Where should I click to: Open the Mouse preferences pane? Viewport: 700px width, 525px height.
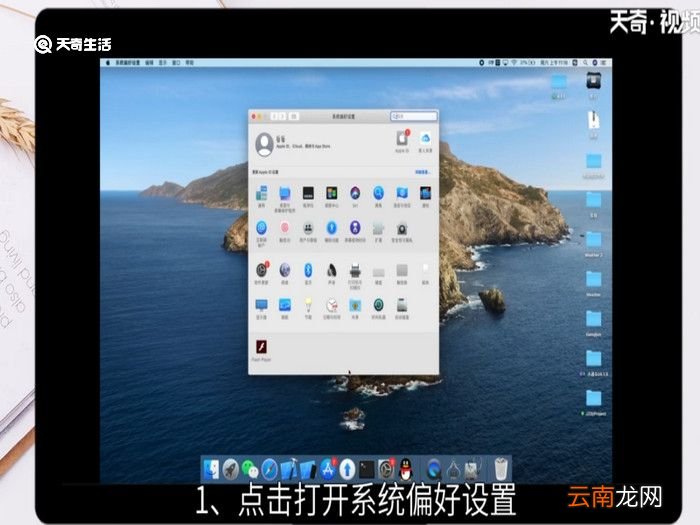[425, 270]
